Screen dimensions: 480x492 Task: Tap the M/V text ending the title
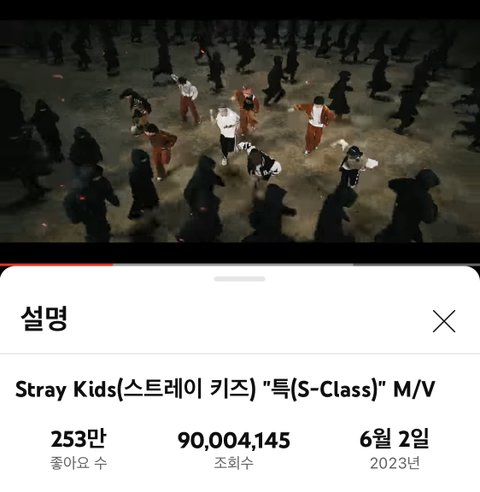click(x=414, y=389)
